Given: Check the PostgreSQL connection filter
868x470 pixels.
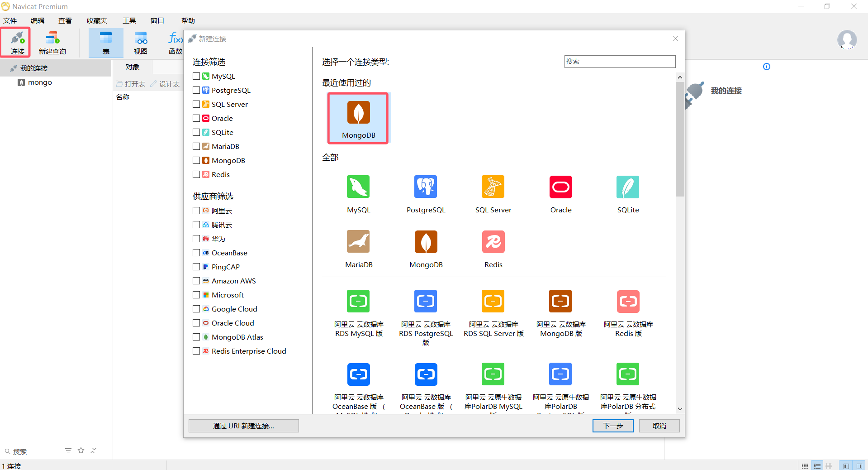Looking at the screenshot, I should tap(196, 90).
